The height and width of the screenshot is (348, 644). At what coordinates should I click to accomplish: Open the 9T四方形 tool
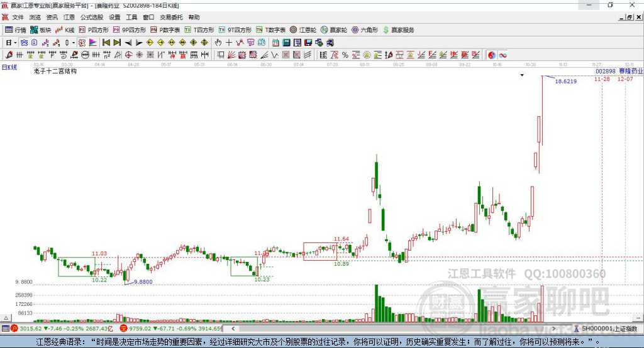tap(235, 30)
